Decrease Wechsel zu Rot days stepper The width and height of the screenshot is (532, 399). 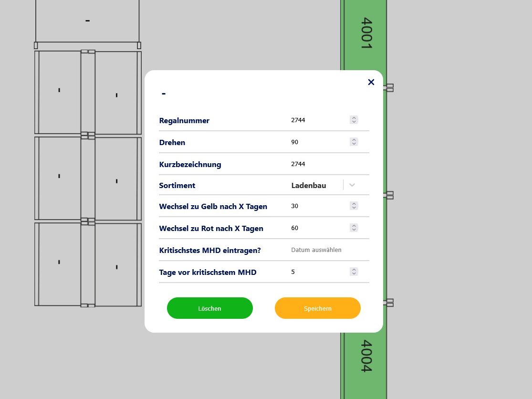tap(354, 230)
